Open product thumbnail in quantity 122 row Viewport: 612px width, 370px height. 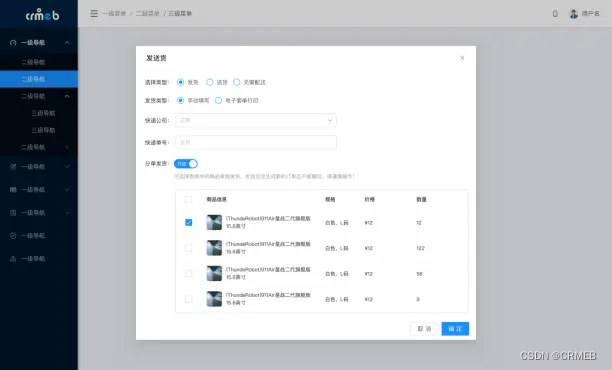pos(214,248)
